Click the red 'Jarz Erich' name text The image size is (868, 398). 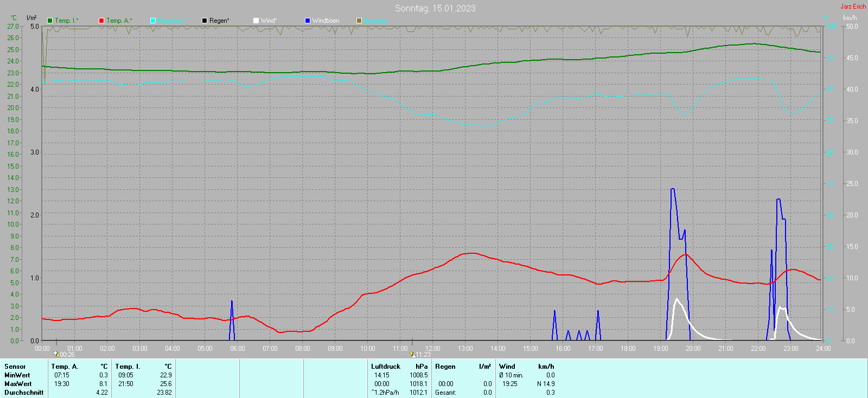click(853, 7)
